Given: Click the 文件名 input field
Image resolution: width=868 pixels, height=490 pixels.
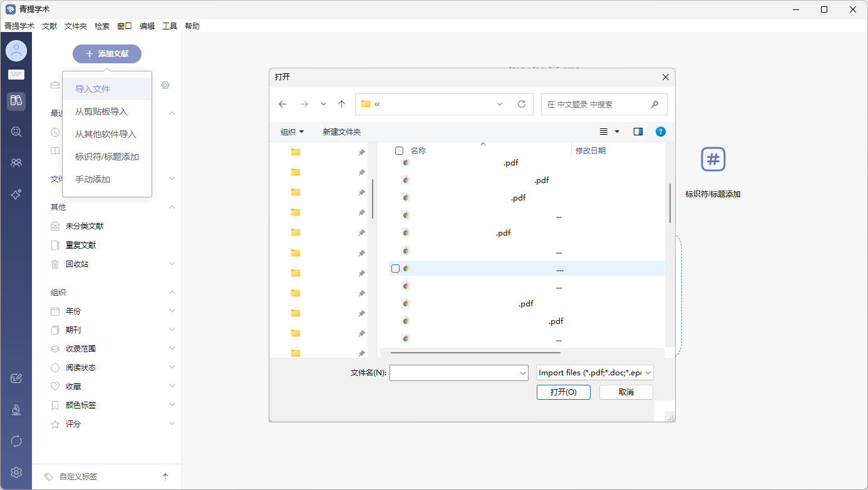Looking at the screenshot, I should pyautogui.click(x=459, y=373).
